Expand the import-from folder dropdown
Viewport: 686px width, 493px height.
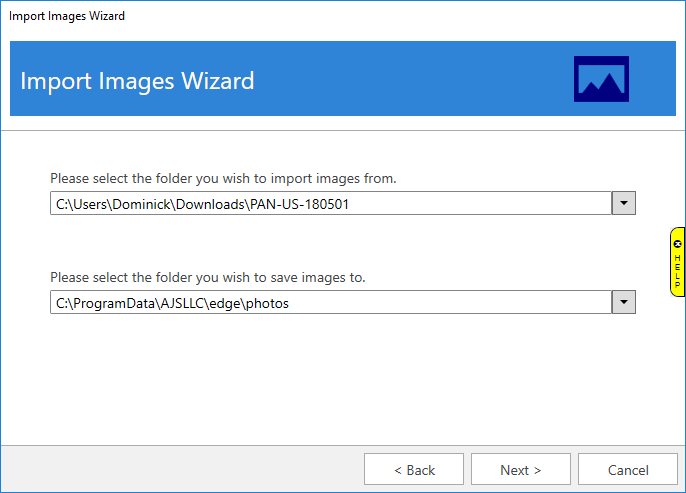(x=623, y=203)
